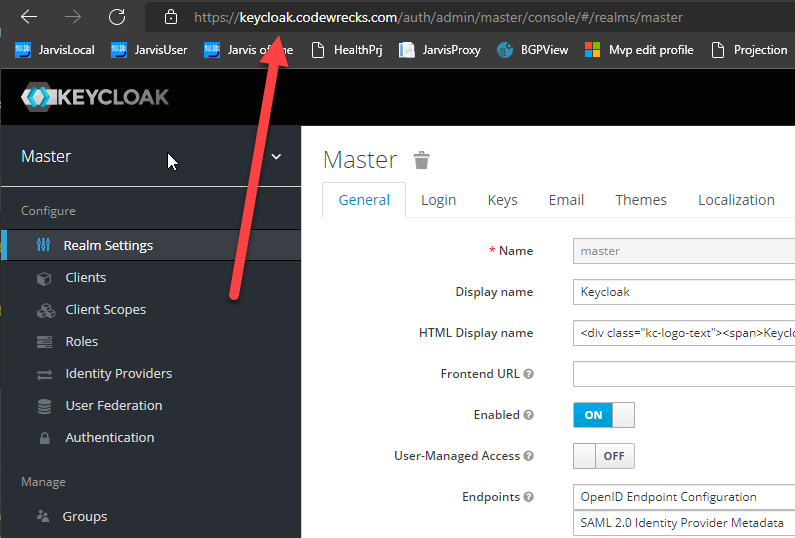View site info via padlock icon
The image size is (795, 538).
click(x=171, y=17)
